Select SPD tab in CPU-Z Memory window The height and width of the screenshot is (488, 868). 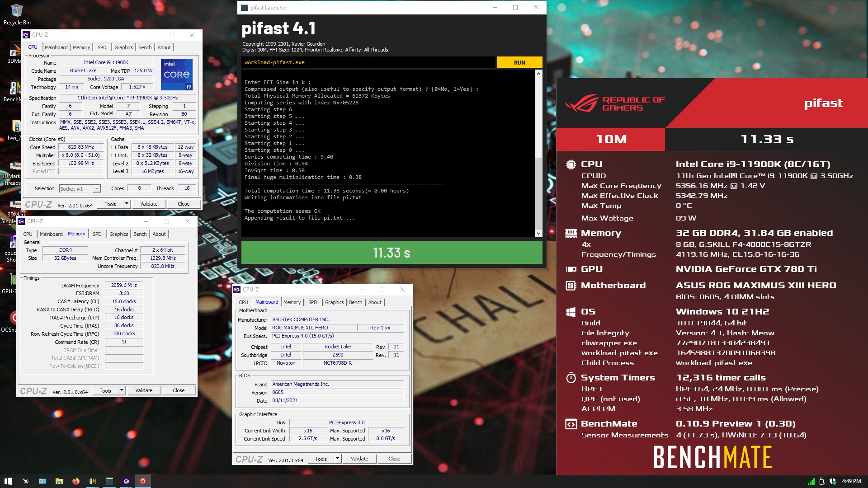[97, 234]
